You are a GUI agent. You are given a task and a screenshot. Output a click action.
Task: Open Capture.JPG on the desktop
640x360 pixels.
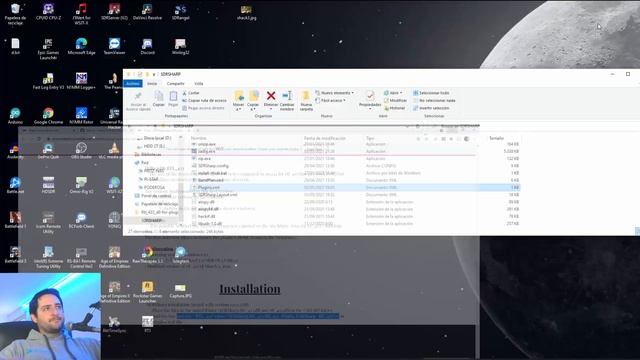[x=180, y=290]
